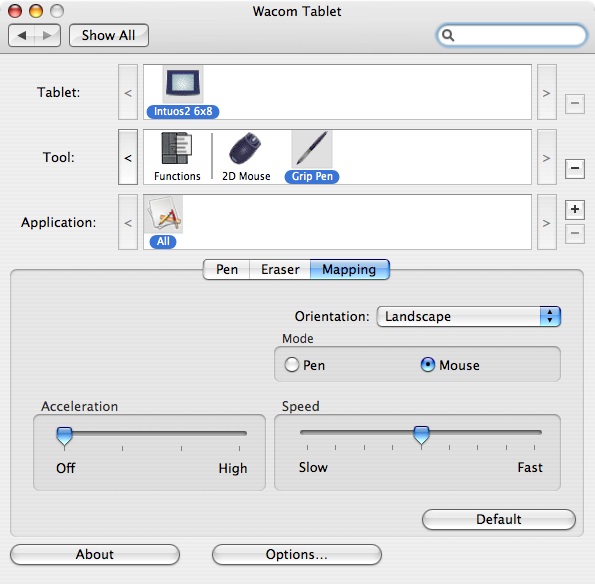Open the Options... dialog
Viewport: 595px width, 584px height.
(x=296, y=554)
